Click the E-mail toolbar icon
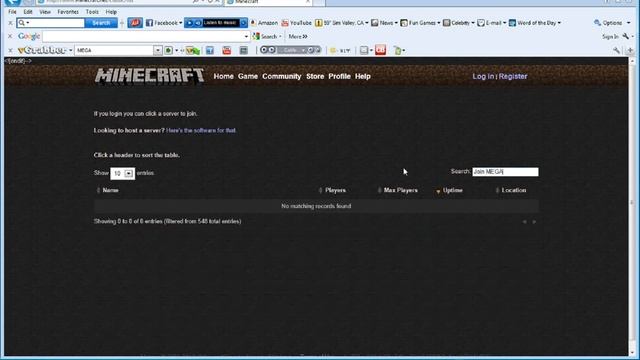The height and width of the screenshot is (360, 640). [481, 23]
